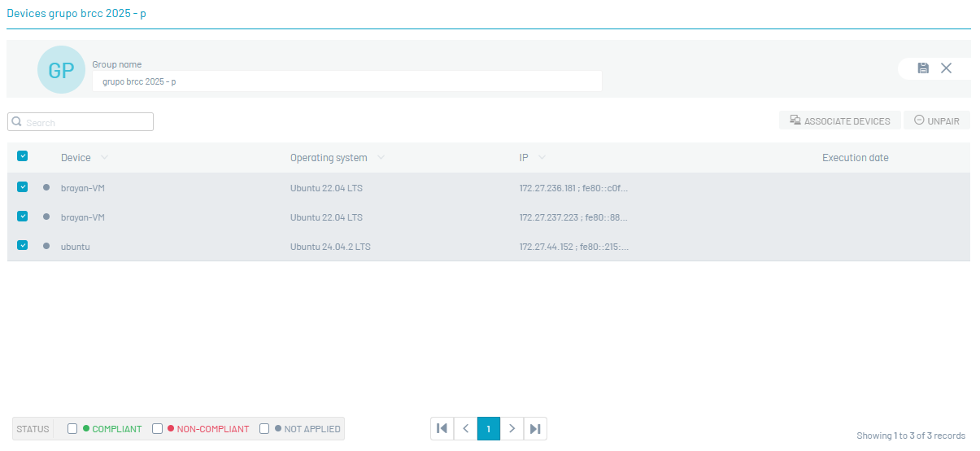This screenshot has width=980, height=451.
Task: Jump to the last page of records
Action: click(535, 428)
